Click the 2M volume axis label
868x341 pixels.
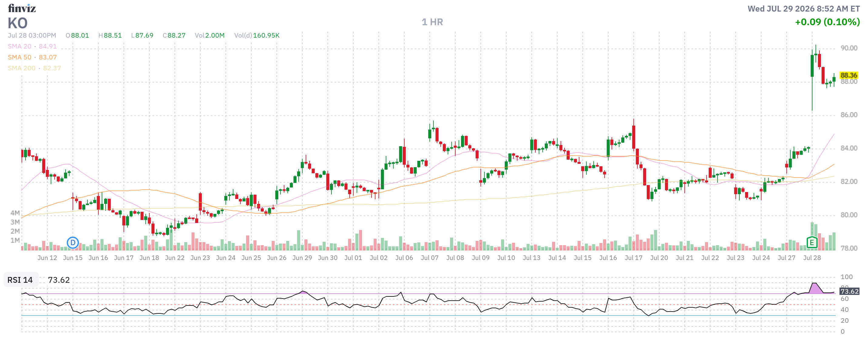(x=15, y=231)
